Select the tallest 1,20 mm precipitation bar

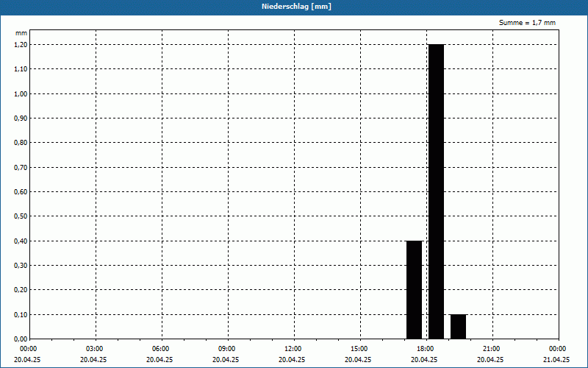point(436,191)
